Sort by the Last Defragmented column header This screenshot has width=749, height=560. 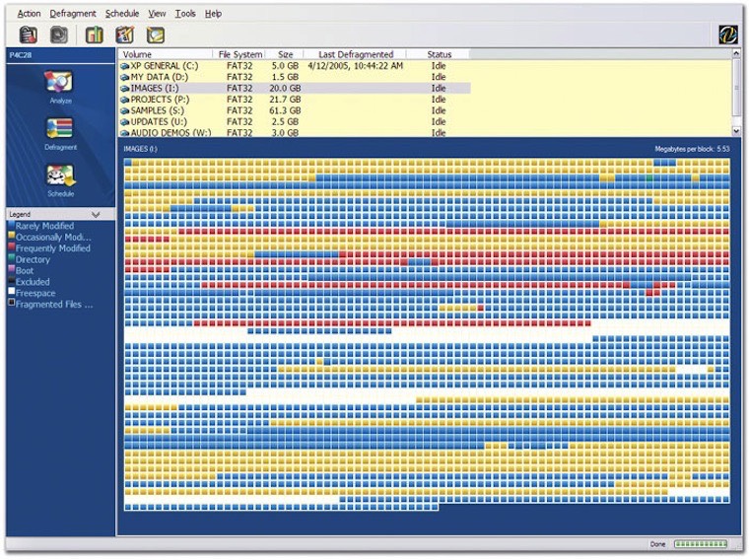point(356,54)
